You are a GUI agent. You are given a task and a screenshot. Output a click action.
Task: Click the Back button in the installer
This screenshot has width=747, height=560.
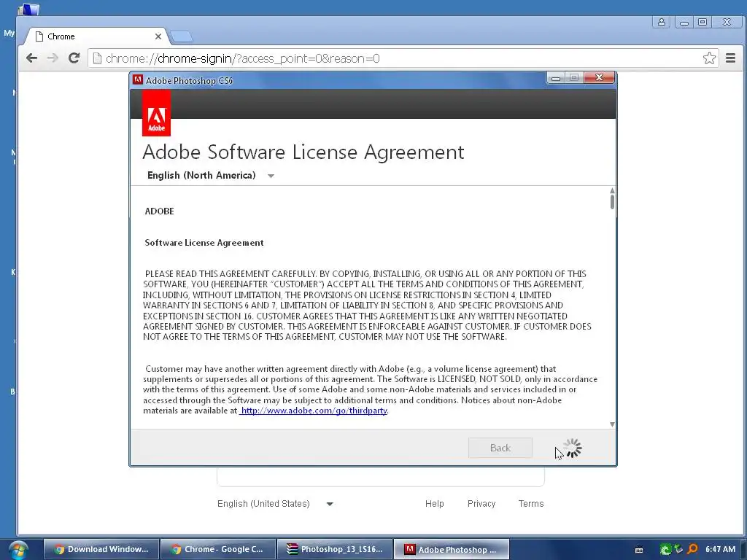tap(500, 448)
